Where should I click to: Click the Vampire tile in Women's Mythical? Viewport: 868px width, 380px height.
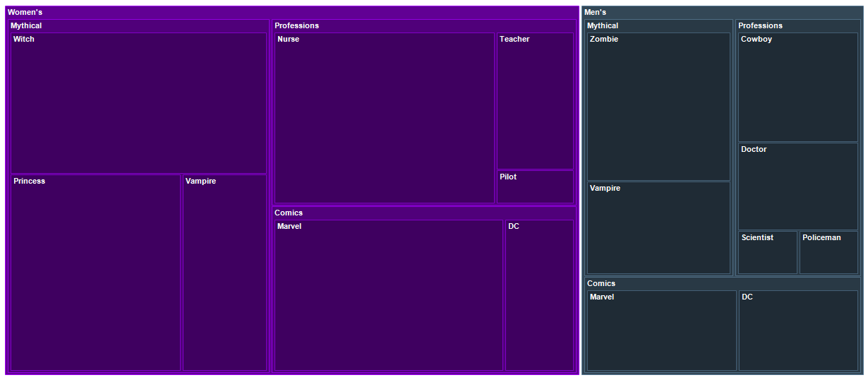tap(224, 273)
